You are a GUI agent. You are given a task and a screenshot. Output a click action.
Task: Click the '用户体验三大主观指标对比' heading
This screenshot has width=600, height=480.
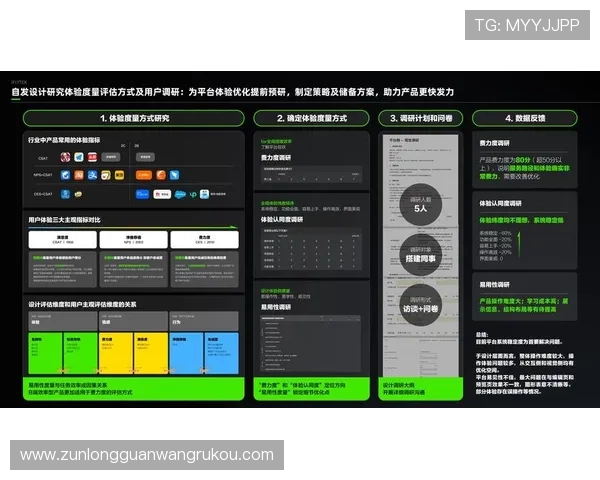click(64, 220)
